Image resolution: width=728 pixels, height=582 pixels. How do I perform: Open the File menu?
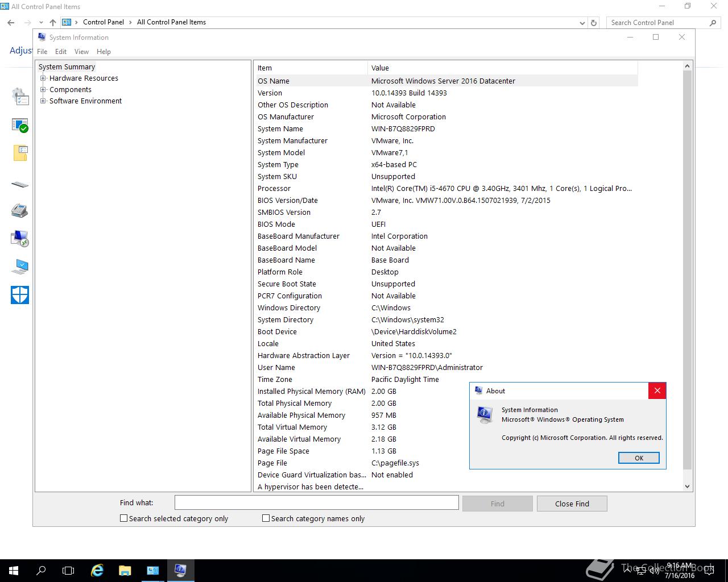[42, 51]
